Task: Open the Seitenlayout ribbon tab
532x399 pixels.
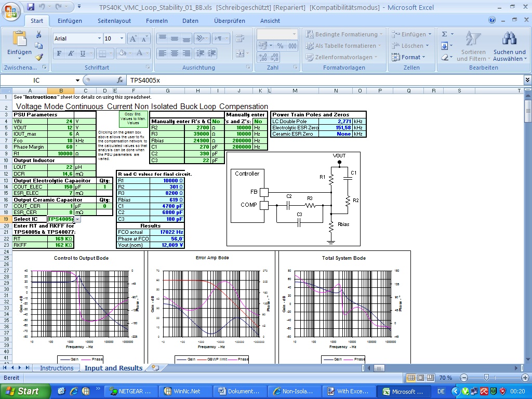Action: [114, 21]
